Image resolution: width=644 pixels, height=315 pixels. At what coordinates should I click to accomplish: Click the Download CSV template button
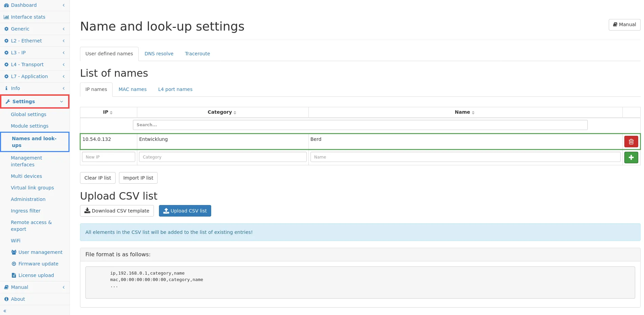[117, 211]
